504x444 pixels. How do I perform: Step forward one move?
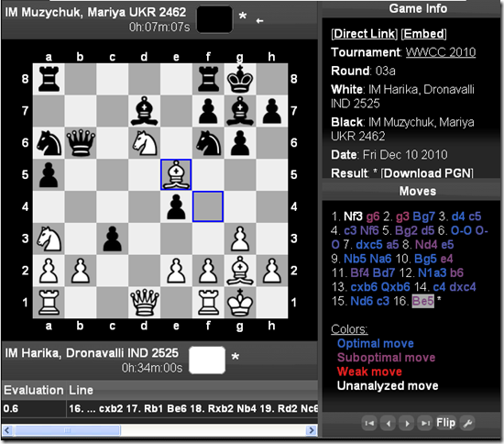(407, 423)
